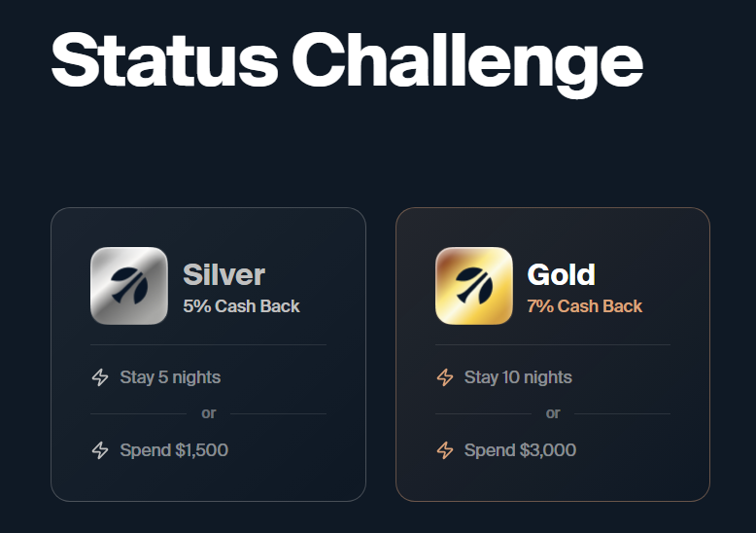Select the Silver tier title
The width and height of the screenshot is (756, 533).
coord(223,274)
